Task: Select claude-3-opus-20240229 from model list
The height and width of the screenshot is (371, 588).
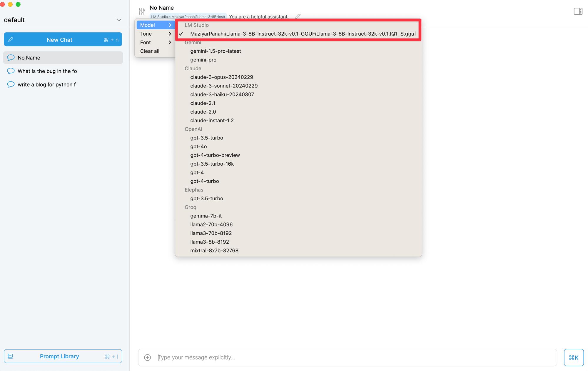Action: [222, 77]
